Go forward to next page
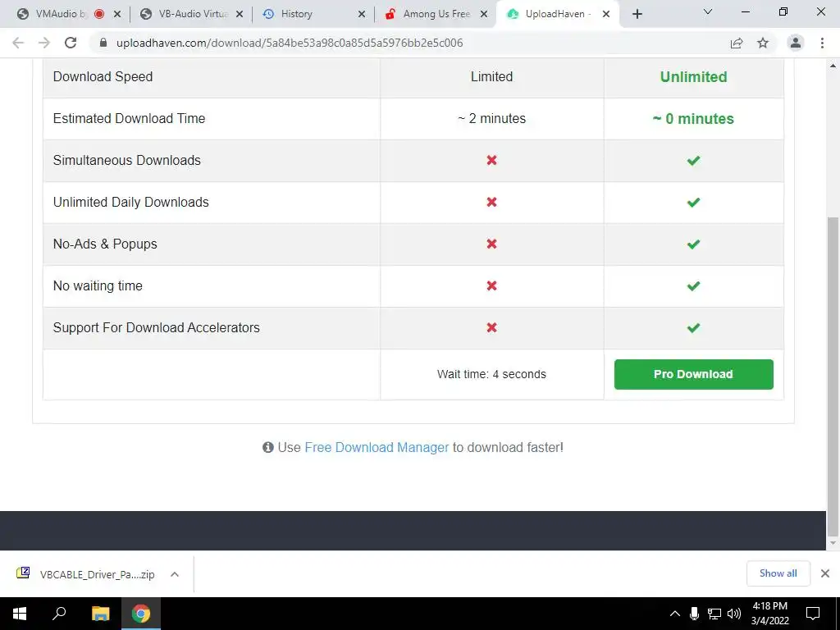The width and height of the screenshot is (840, 630). tap(44, 43)
